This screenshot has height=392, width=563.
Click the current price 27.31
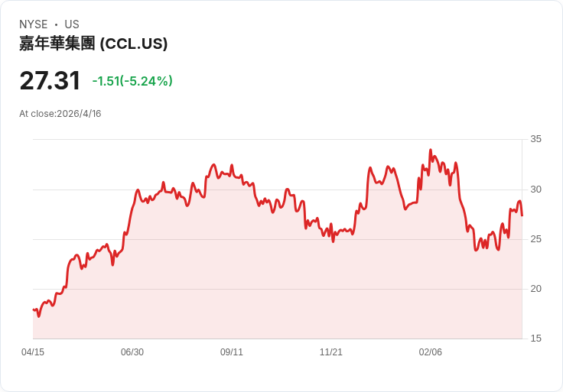coord(50,81)
